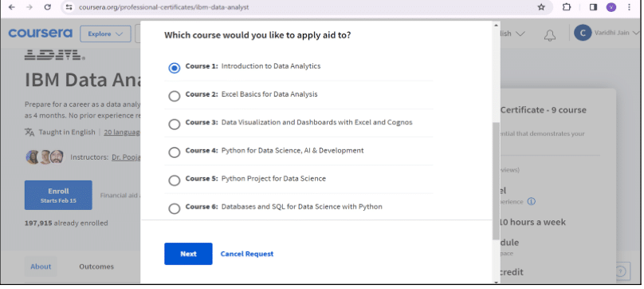Choose Course 3 Data Visualization and Dashboards radio
Image resolution: width=644 pixels, height=289 pixels.
pyautogui.click(x=174, y=124)
